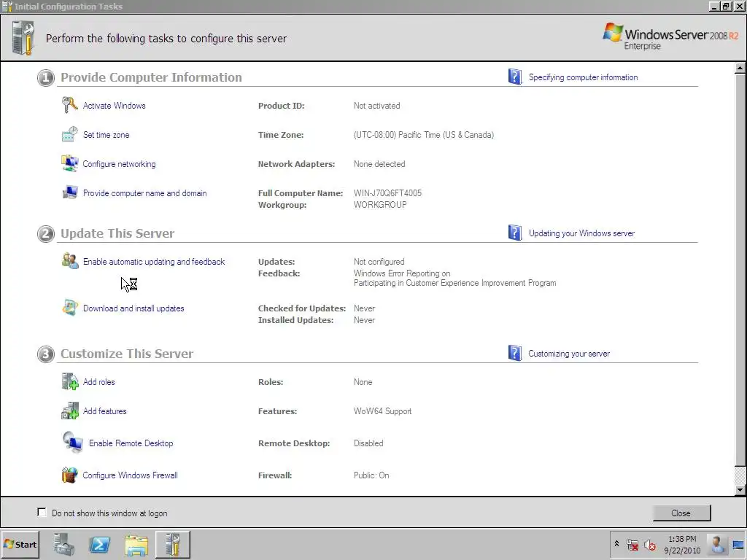Open Specifying computer information help link
Screen dimensions: 747x560
[583, 77]
